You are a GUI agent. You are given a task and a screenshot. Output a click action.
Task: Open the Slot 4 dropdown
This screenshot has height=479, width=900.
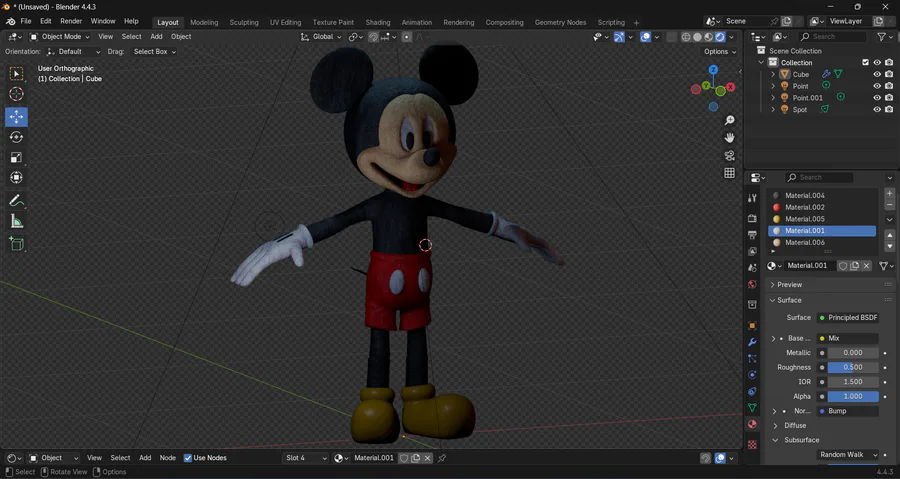305,458
